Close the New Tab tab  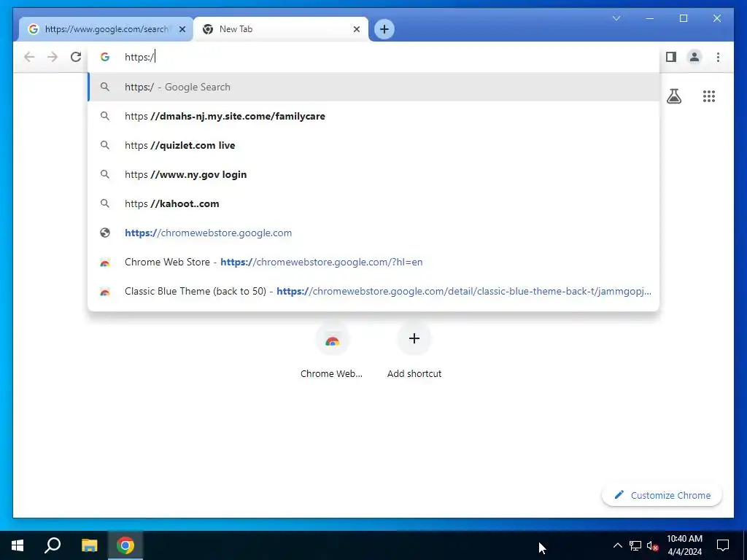356,29
